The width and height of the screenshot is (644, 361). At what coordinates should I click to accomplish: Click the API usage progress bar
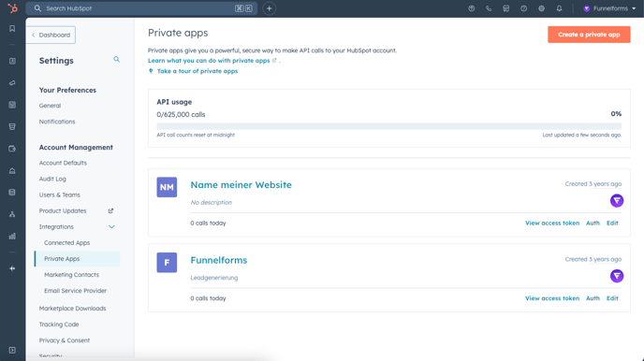pos(389,126)
